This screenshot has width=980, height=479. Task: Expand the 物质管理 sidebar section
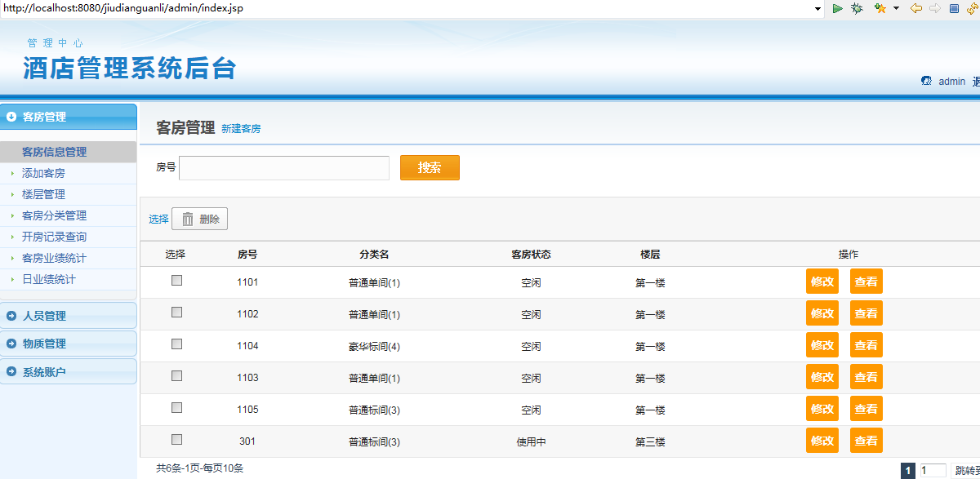point(68,344)
